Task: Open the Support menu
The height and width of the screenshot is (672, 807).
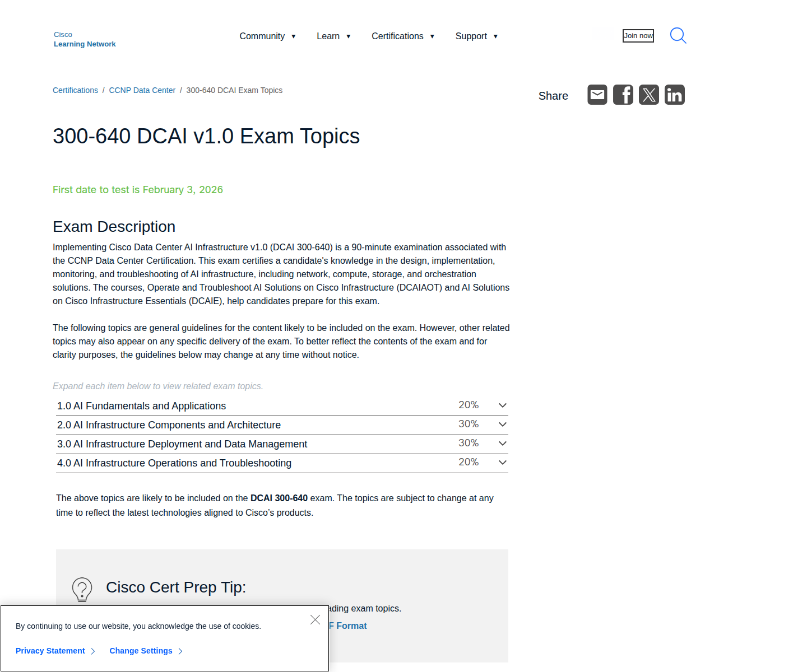Action: coord(476,36)
